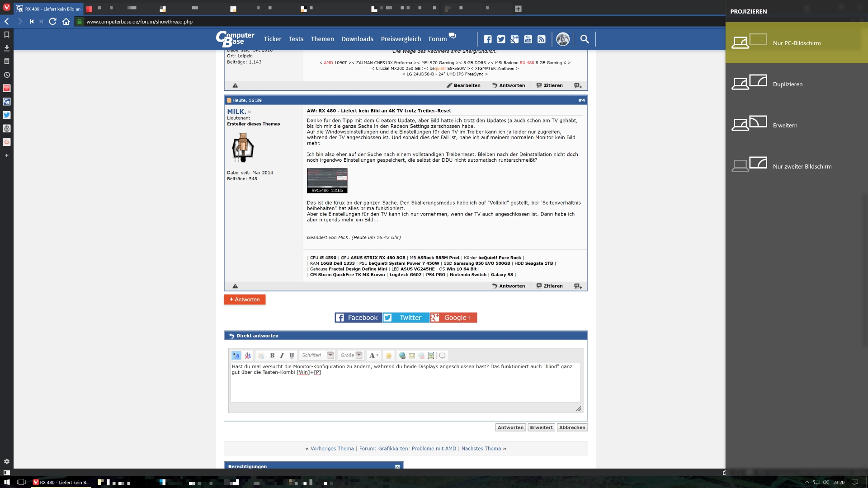Open the Downloads navigation item
Screen dimensions: 868x488
click(x=357, y=39)
